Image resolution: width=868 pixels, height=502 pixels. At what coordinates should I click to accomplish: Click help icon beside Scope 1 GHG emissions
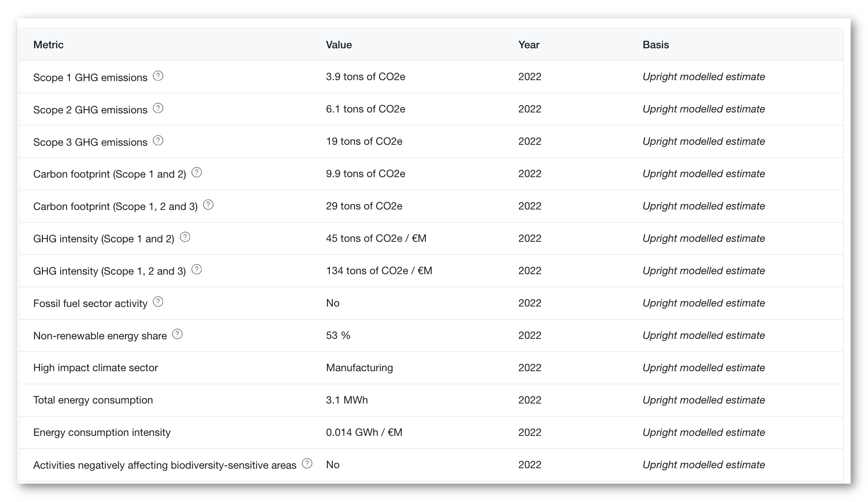pos(158,76)
